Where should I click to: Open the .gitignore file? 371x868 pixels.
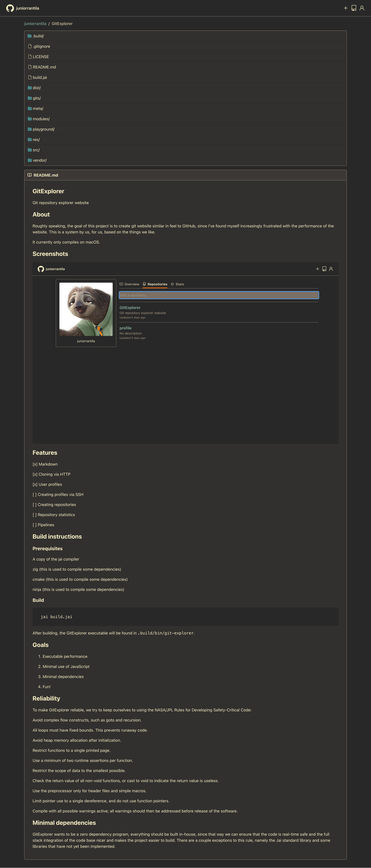coord(41,46)
